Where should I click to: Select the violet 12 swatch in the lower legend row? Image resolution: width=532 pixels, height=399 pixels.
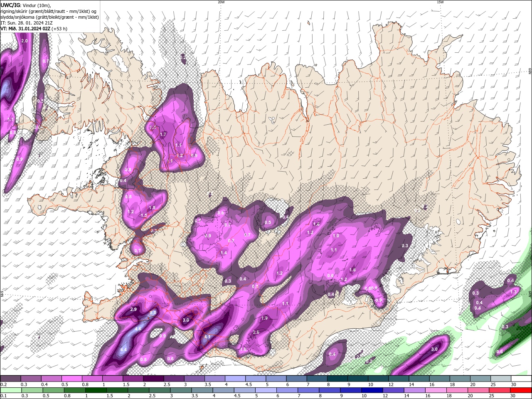click(393, 390)
